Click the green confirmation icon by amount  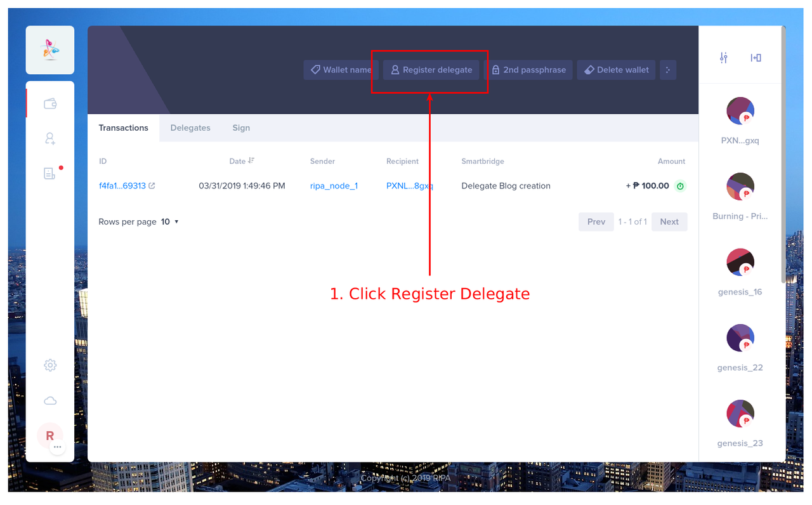click(x=680, y=186)
